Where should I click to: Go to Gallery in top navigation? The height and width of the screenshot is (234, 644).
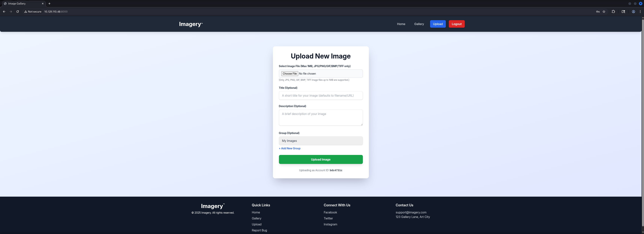coord(419,24)
